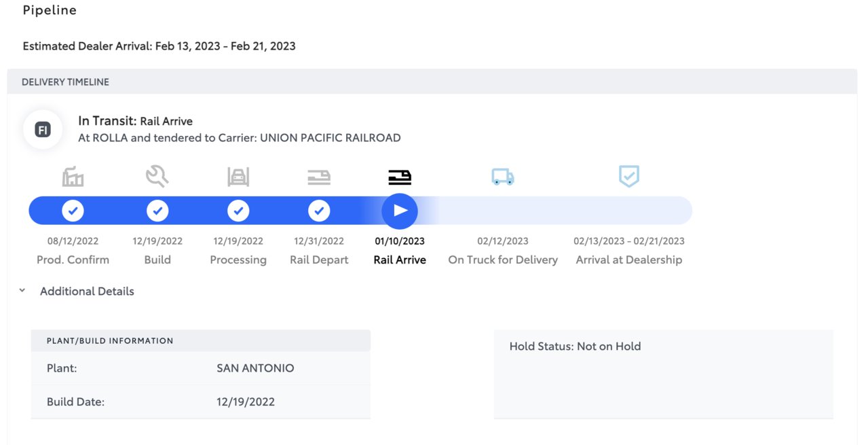Click the black Rail Arrive train icon
Screen dimensions: 868x445
400,177
